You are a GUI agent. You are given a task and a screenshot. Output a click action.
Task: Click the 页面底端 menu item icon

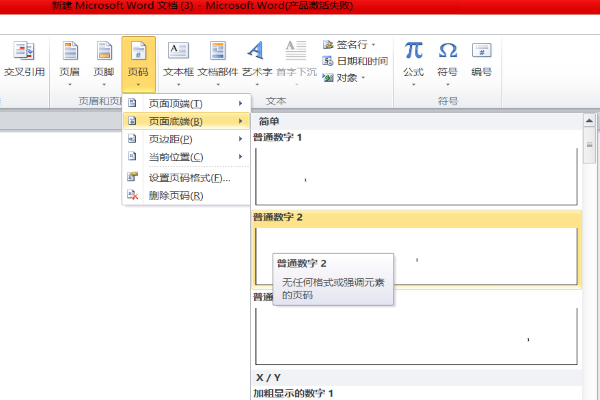[x=132, y=121]
